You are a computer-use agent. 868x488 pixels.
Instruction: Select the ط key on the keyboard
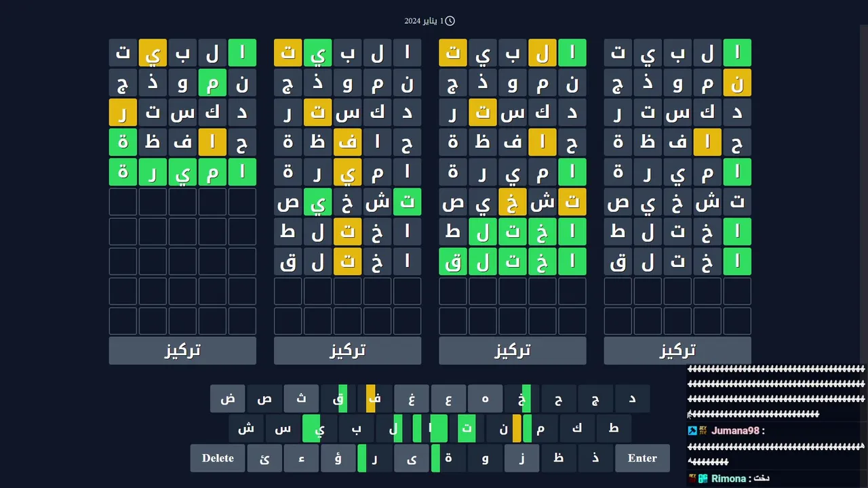[x=614, y=428]
